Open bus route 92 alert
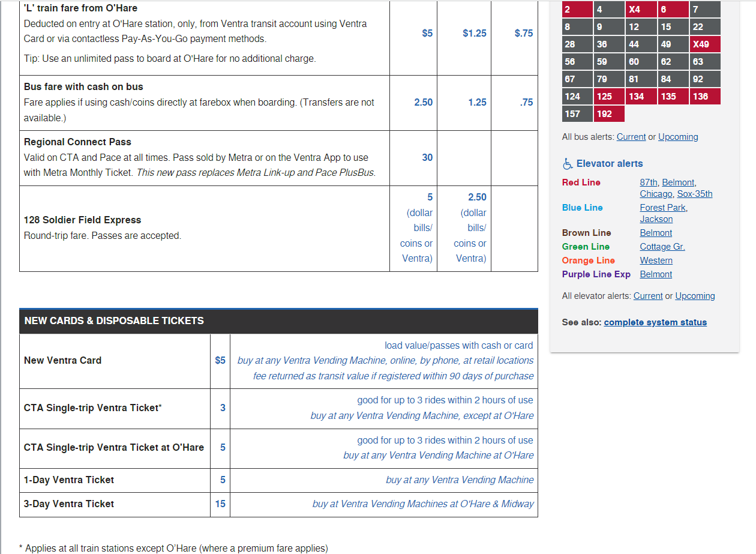 (x=705, y=79)
